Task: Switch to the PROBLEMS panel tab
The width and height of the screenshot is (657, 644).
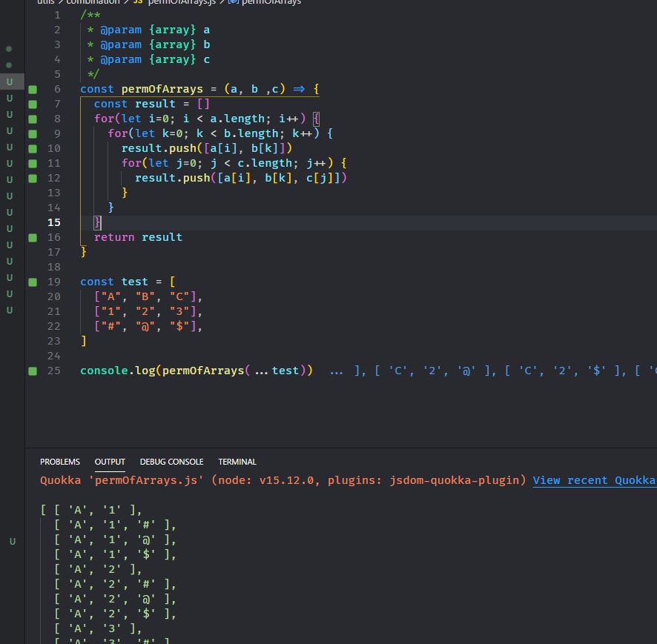Action: pyautogui.click(x=60, y=462)
